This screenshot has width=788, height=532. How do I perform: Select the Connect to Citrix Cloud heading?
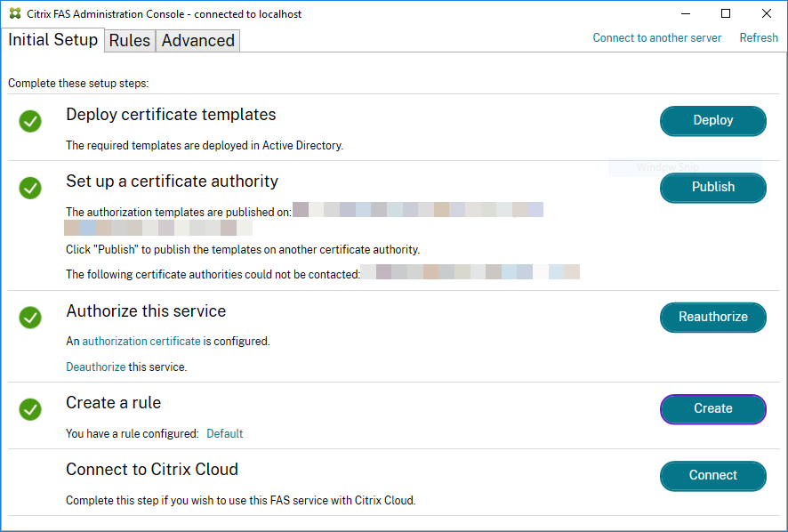coord(152,470)
